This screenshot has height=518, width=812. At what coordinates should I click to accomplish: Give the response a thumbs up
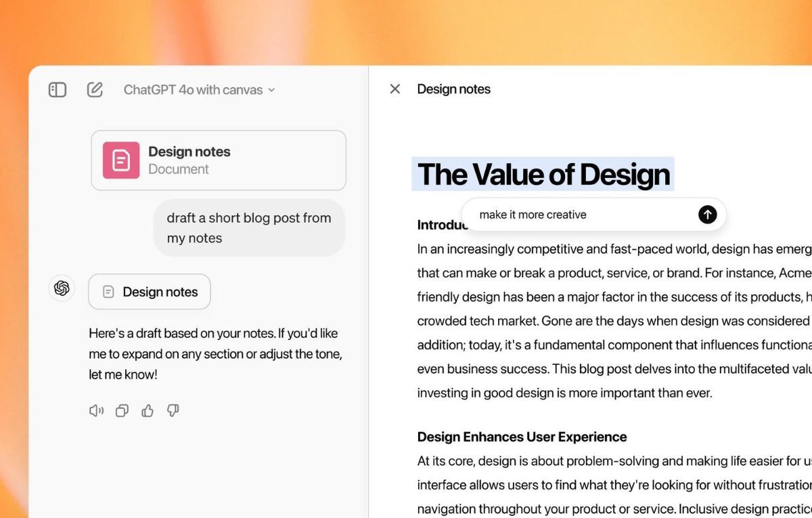click(x=148, y=410)
